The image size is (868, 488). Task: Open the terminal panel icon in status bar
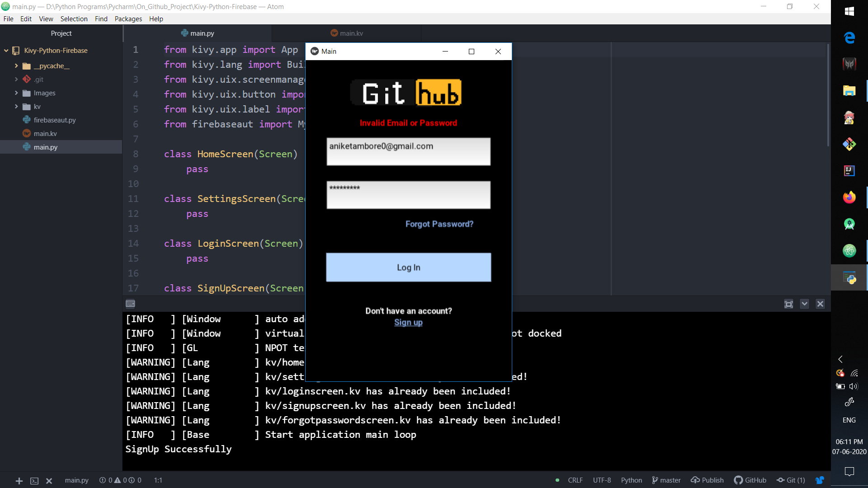pos(34,481)
